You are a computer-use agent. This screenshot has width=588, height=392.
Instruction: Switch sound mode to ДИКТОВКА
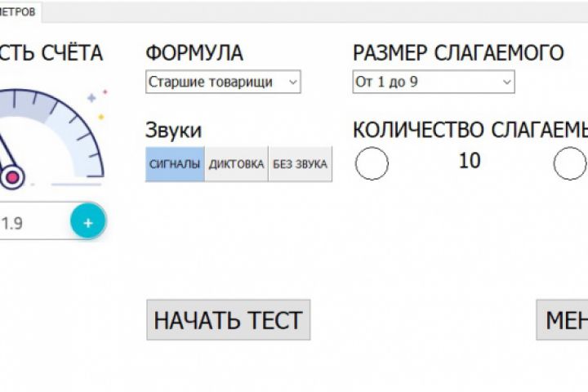(x=236, y=164)
